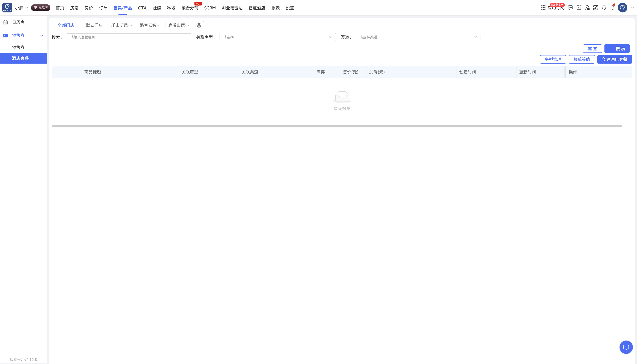Switch to 默认门店 tab
This screenshot has height=364, width=637.
point(94,25)
